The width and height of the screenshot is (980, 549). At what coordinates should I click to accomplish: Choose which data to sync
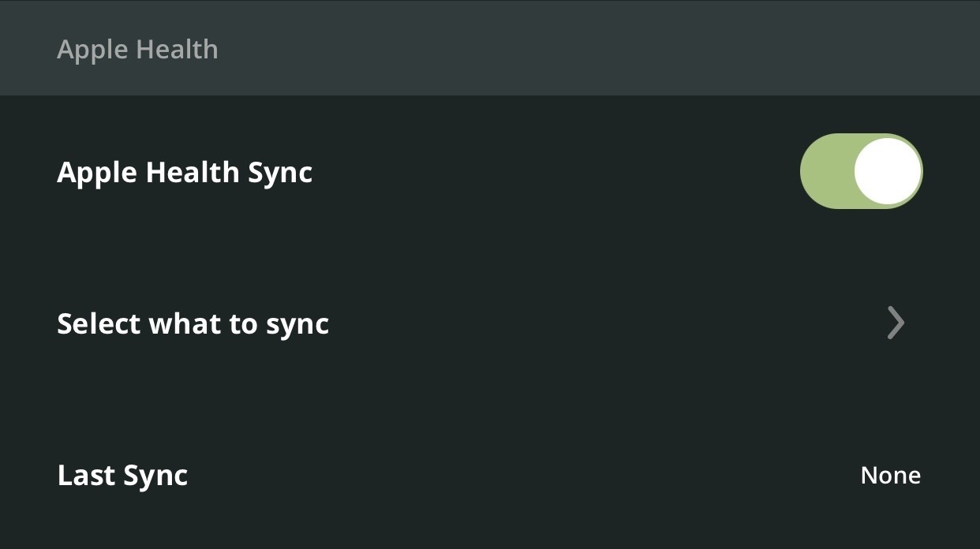pos(490,323)
